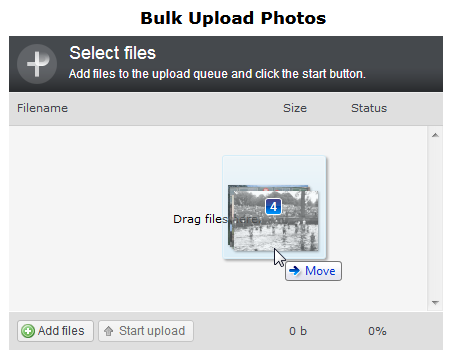Click the Start upload arrow icon
The height and width of the screenshot is (363, 460).
[x=109, y=331]
